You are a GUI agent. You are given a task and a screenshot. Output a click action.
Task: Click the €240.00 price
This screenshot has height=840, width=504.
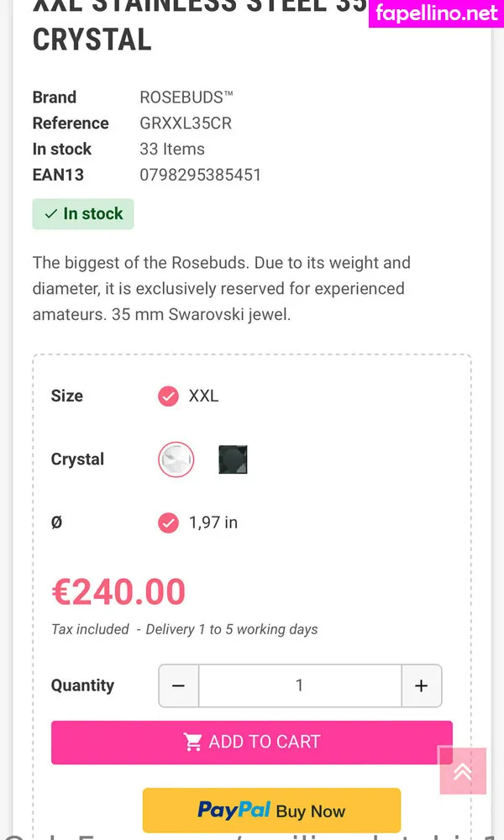coord(118,592)
